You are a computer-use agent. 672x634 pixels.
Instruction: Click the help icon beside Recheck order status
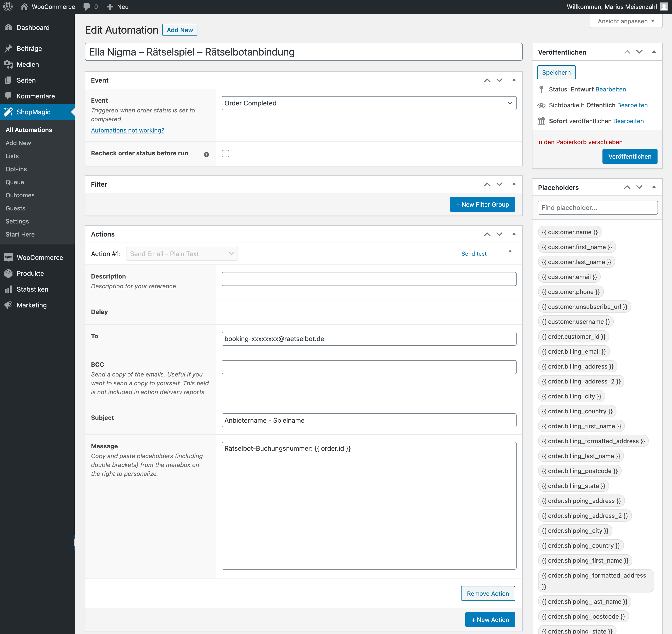(x=206, y=154)
